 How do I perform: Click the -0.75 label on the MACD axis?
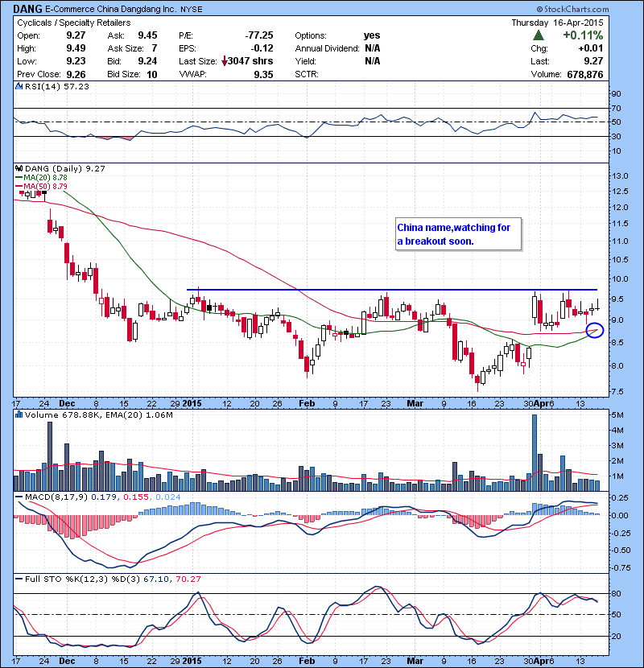(x=620, y=568)
